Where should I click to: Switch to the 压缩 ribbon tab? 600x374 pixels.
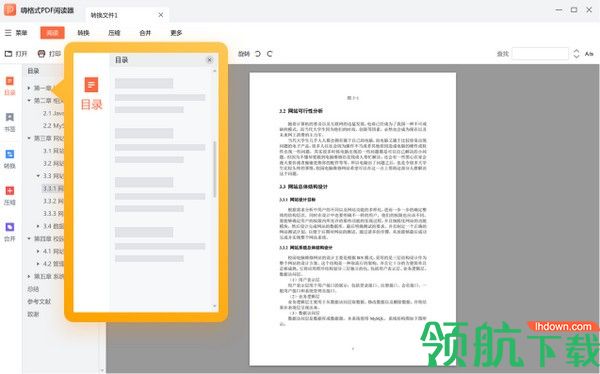point(114,33)
